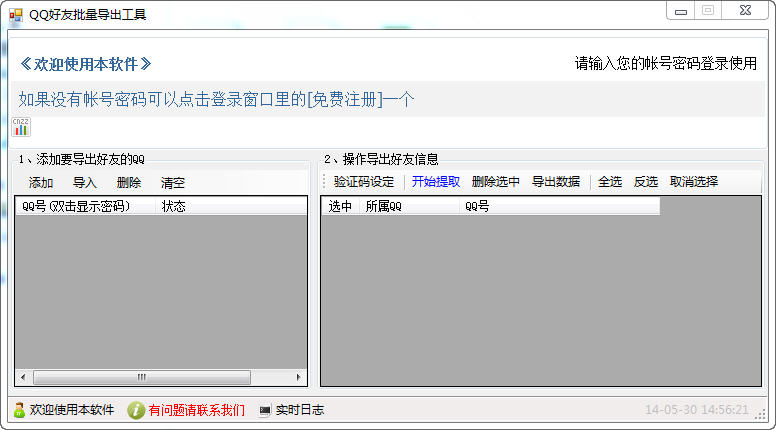Click 请输入您的帐号密码登录使用 login prompt
776x430 pixels.
point(666,63)
